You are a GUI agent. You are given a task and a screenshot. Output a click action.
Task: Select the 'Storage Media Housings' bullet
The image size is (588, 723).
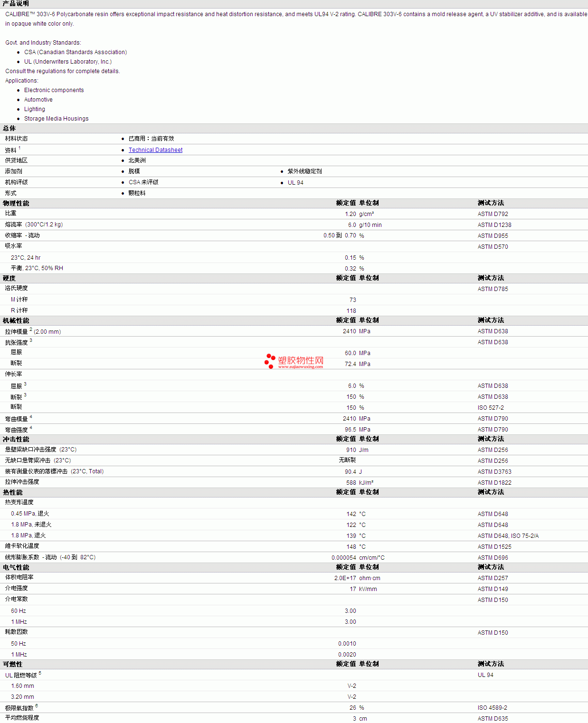(57, 119)
